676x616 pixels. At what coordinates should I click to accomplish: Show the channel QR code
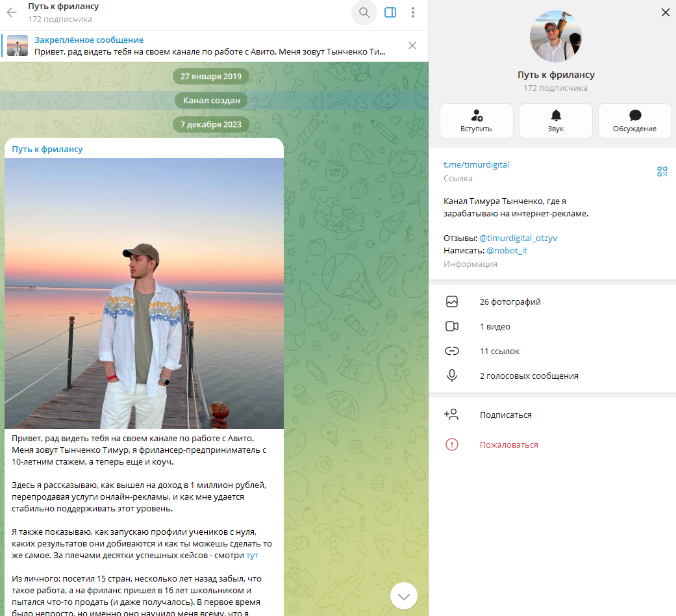click(x=662, y=172)
